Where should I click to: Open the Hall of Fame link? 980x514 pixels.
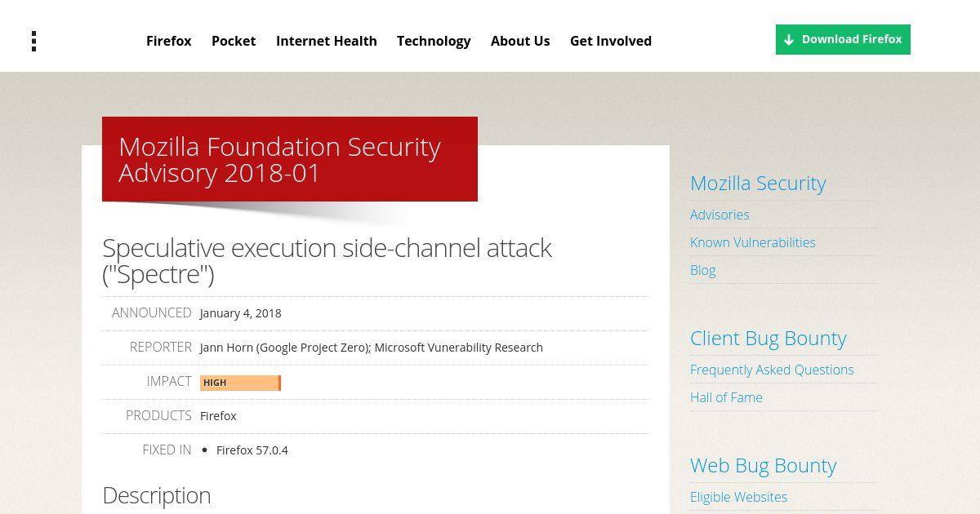click(726, 397)
